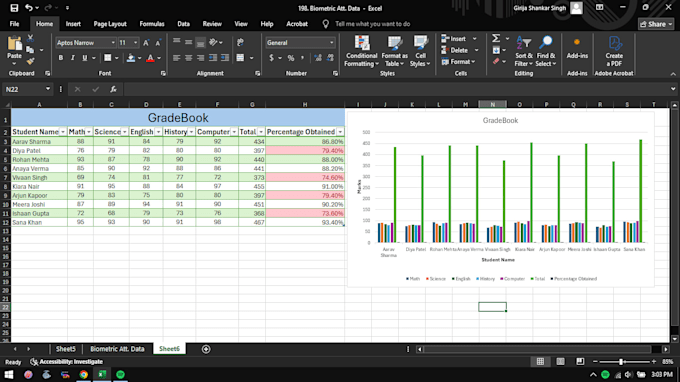This screenshot has width=680, height=382.
Task: Click the AutoSum sigma icon
Action: 496,39
